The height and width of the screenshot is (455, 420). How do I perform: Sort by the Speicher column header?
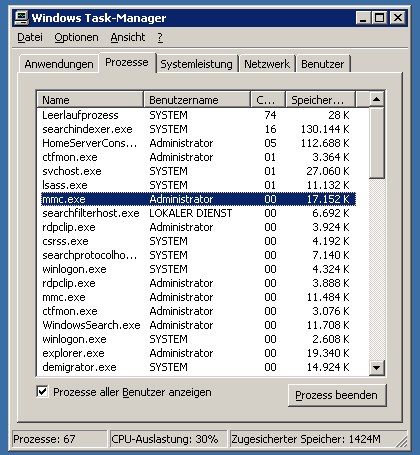(x=321, y=100)
